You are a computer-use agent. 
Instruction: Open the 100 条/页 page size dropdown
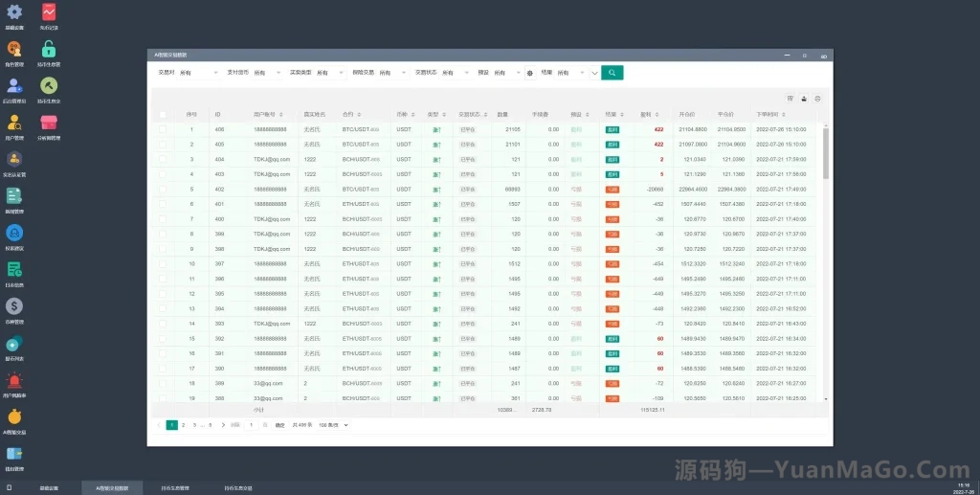[333, 424]
